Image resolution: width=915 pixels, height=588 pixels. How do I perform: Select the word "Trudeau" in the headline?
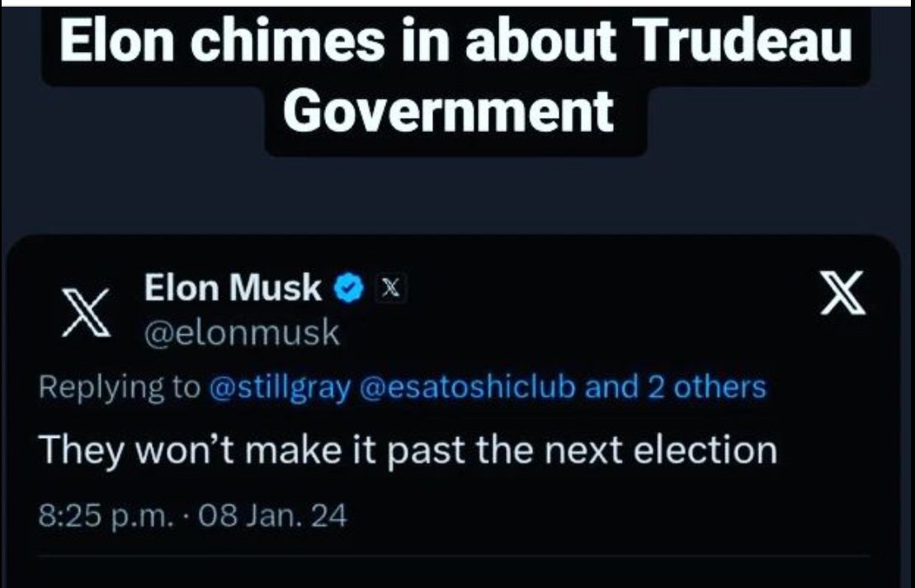[x=743, y=41]
